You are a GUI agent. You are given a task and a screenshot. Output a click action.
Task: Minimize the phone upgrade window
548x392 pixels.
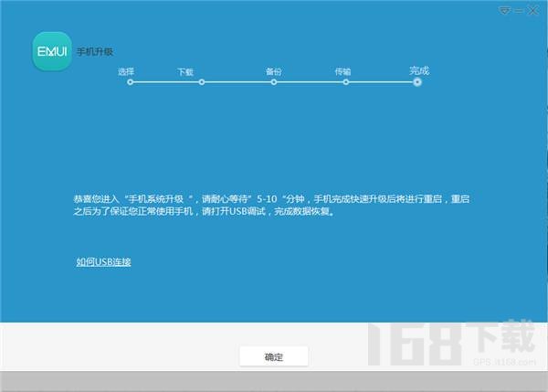(x=517, y=10)
